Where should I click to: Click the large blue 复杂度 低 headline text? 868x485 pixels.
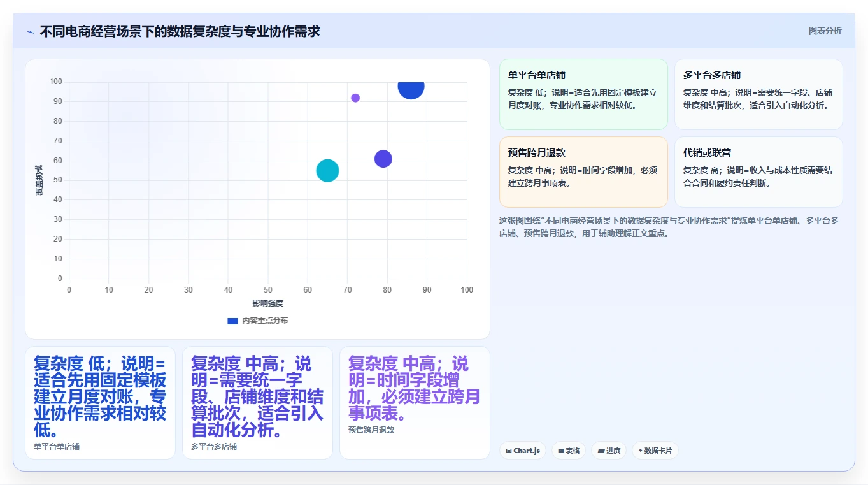(100, 396)
